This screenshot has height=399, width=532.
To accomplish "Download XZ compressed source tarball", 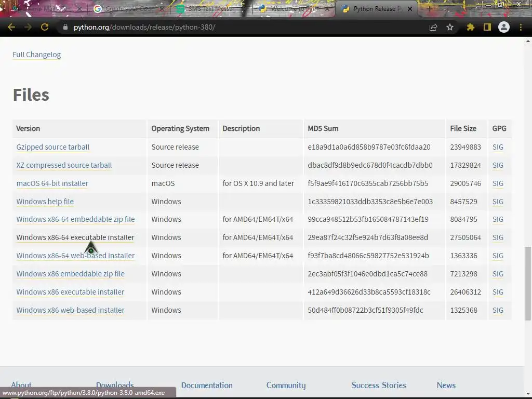I will tap(64, 165).
